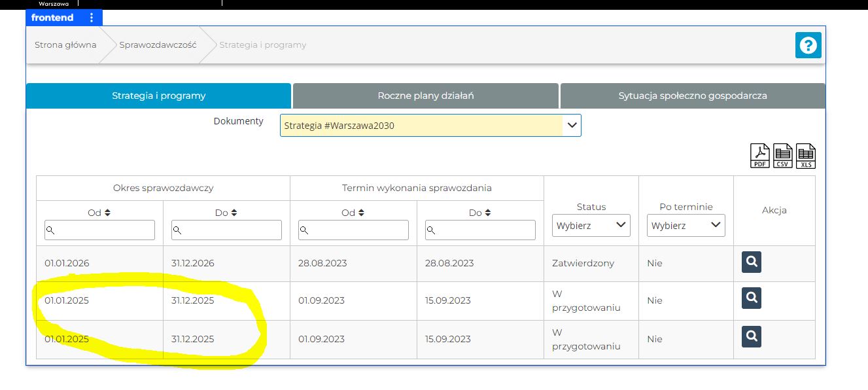Navigate to Sprawozdawczość breadcrumb
Screen dimensions: 868x390
point(158,45)
